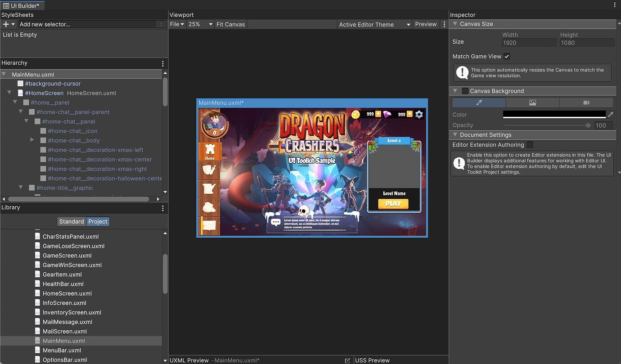621x364 pixels.
Task: Select the camera mode icon in Canvas Background
Action: 586,102
